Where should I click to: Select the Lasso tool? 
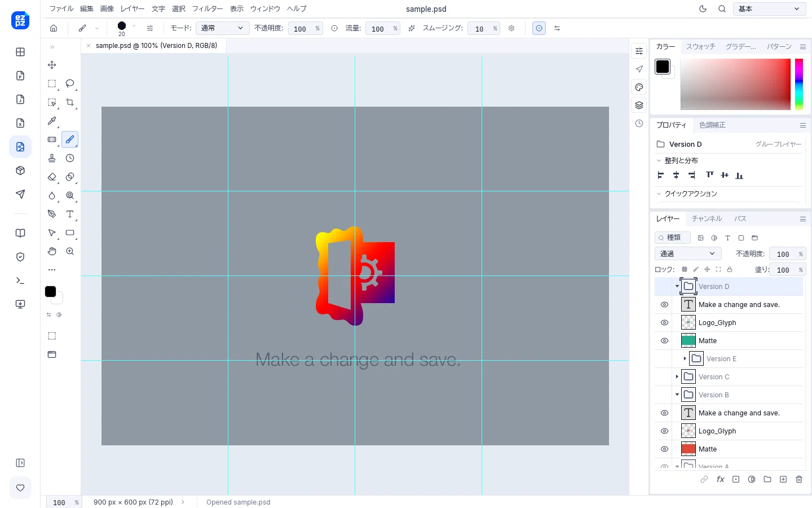point(70,84)
